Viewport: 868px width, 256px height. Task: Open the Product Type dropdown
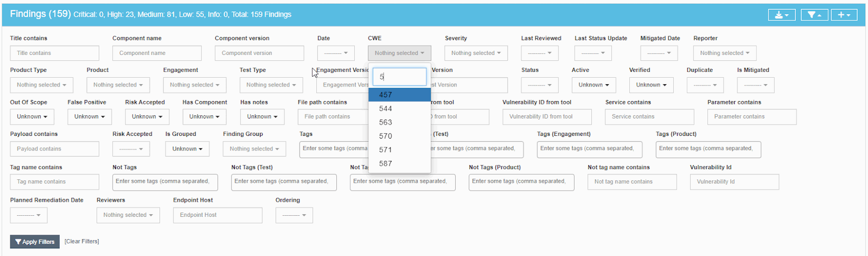(x=41, y=85)
